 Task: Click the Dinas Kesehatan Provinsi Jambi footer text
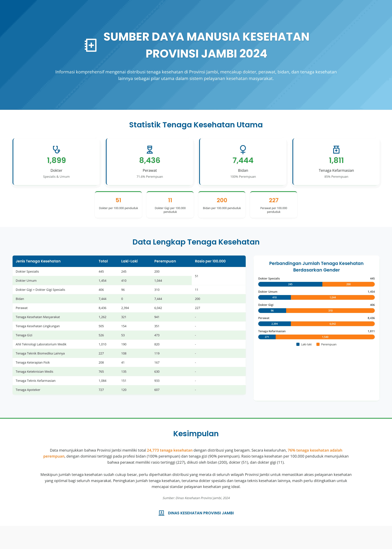[x=201, y=513]
